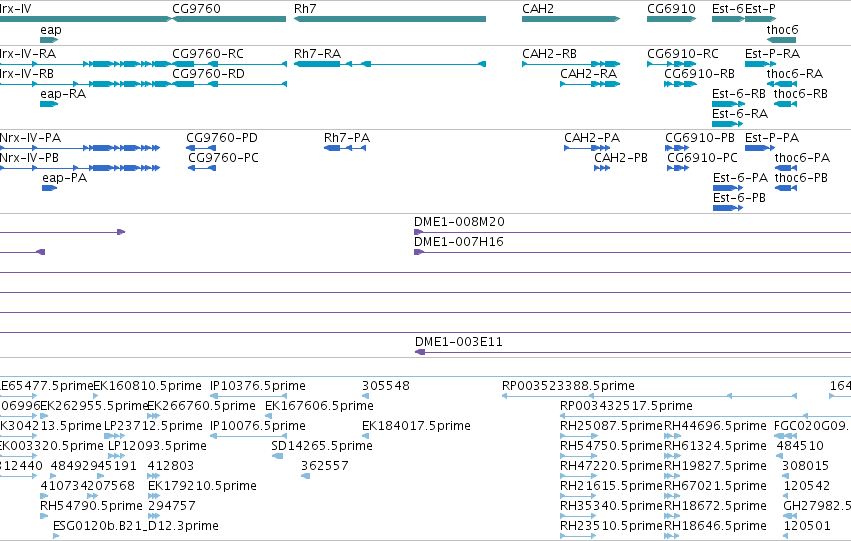Select EST SD14265.5prime

pyautogui.click(x=277, y=456)
